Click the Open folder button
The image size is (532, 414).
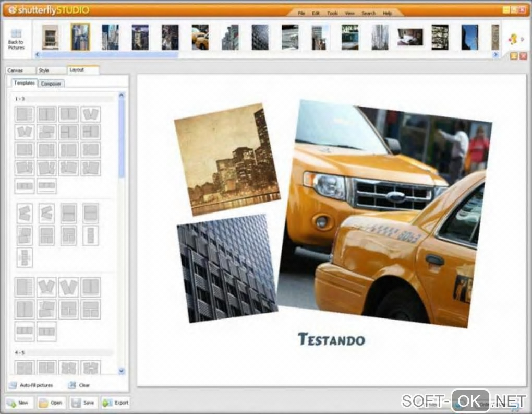[51, 403]
